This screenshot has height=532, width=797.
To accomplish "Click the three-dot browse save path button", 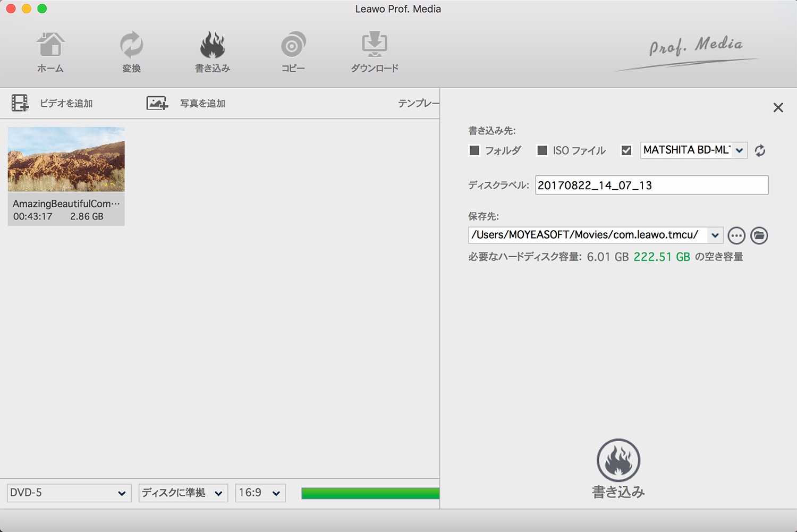I will click(736, 235).
